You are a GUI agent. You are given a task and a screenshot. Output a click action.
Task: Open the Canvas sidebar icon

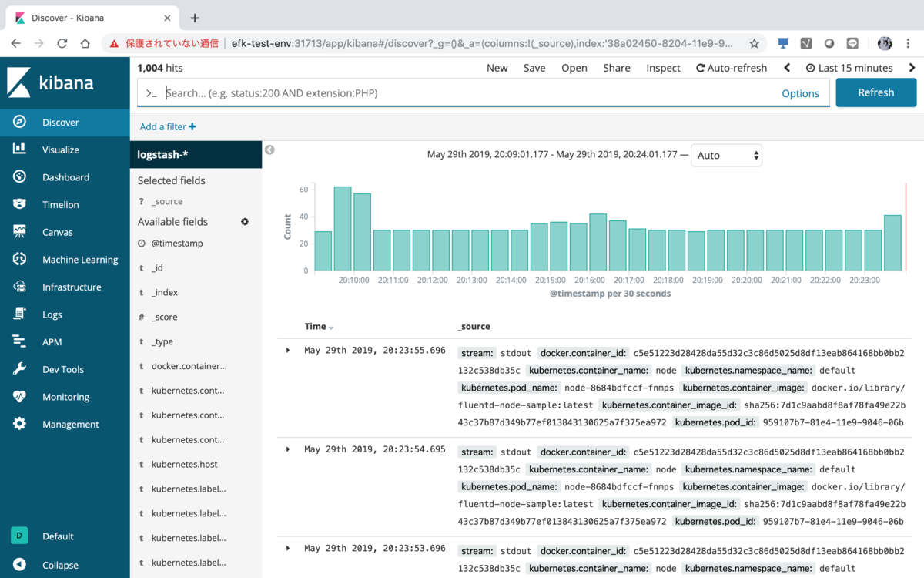click(20, 232)
